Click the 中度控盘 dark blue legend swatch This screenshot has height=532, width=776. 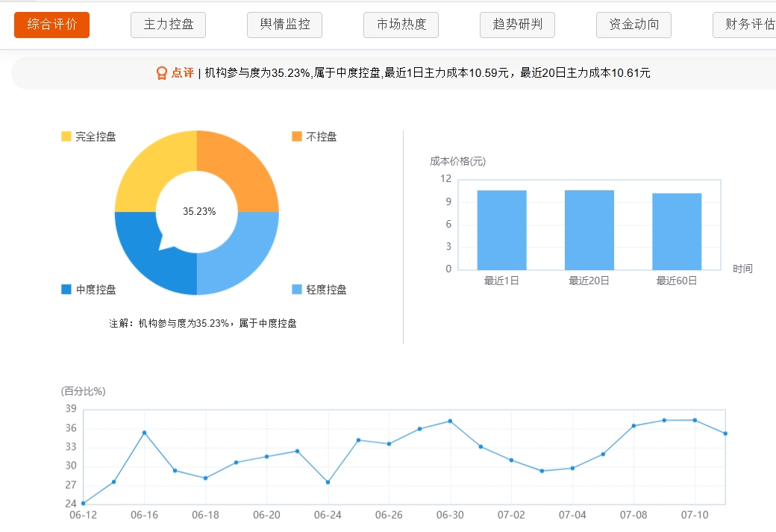(x=66, y=289)
